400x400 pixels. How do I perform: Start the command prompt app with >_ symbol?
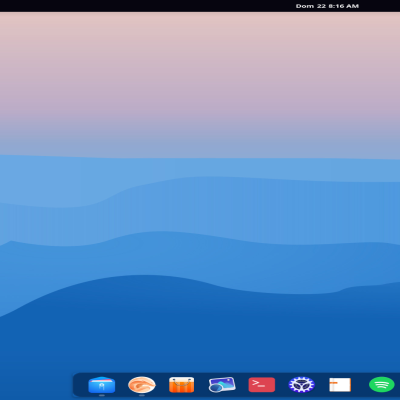[x=262, y=385]
